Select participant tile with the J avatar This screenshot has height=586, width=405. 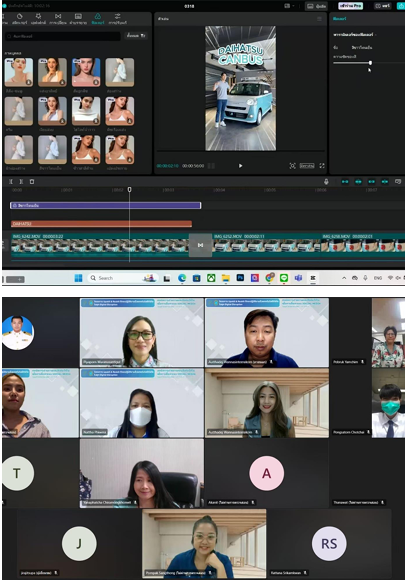tap(79, 543)
